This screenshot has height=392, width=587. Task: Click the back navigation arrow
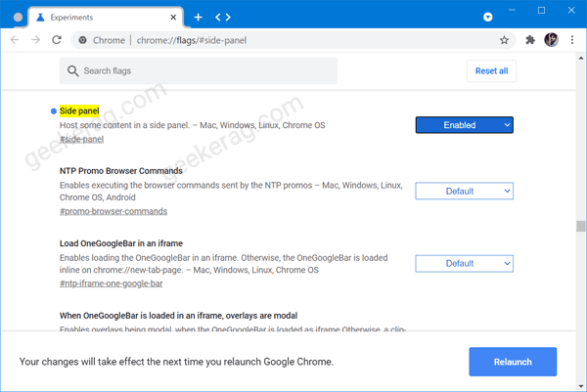[15, 40]
